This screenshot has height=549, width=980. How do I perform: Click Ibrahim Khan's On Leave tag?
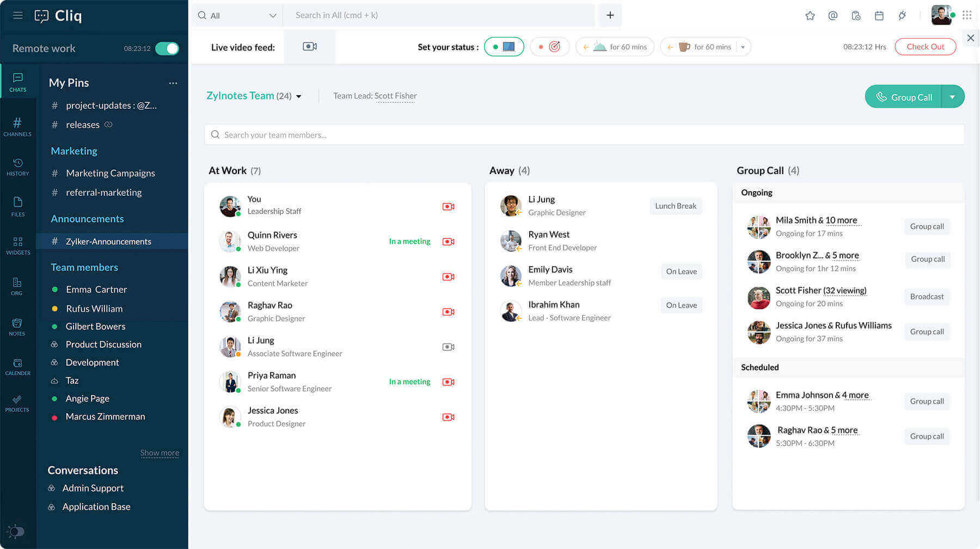tap(681, 305)
